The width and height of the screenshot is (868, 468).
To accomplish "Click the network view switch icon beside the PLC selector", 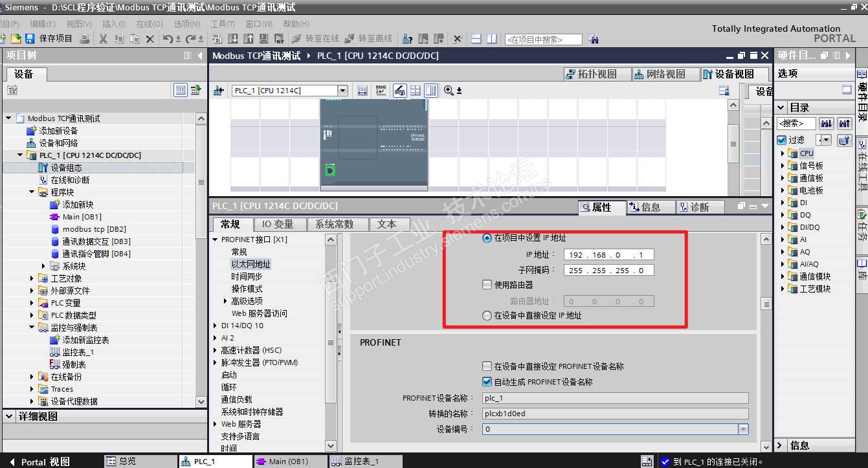I will 218,91.
